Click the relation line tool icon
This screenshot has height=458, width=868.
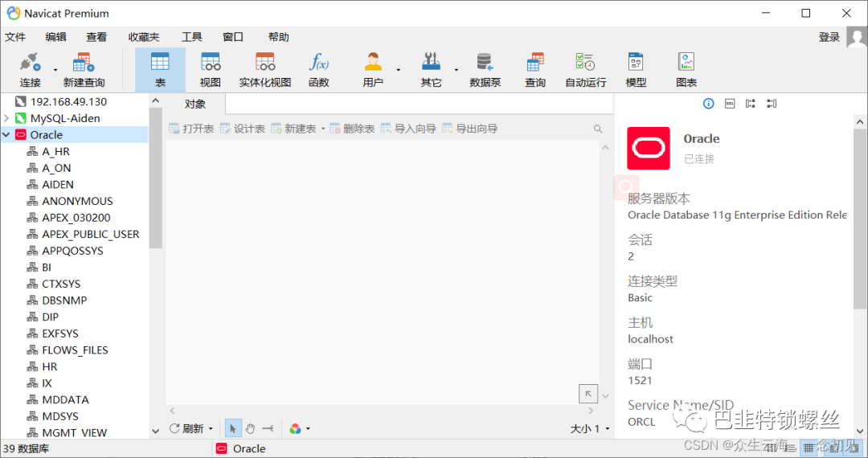tap(268, 429)
